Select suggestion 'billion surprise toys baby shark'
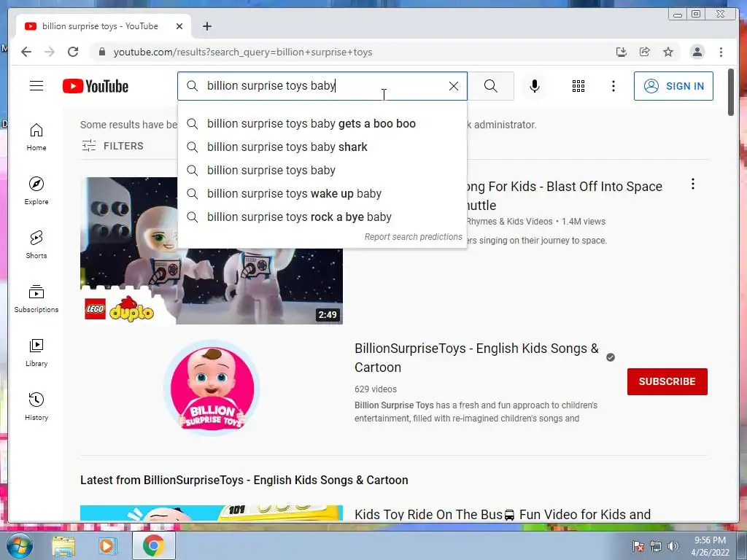This screenshot has height=560, width=747. coord(322,147)
